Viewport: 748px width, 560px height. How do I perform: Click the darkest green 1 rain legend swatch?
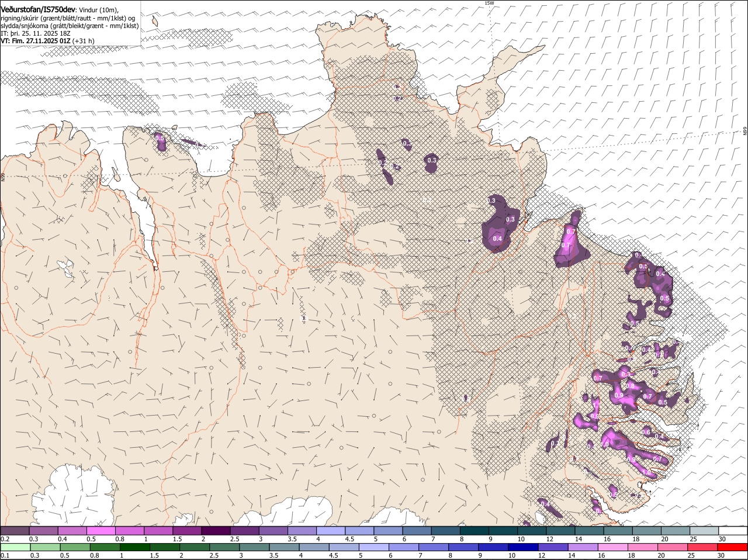(135, 548)
